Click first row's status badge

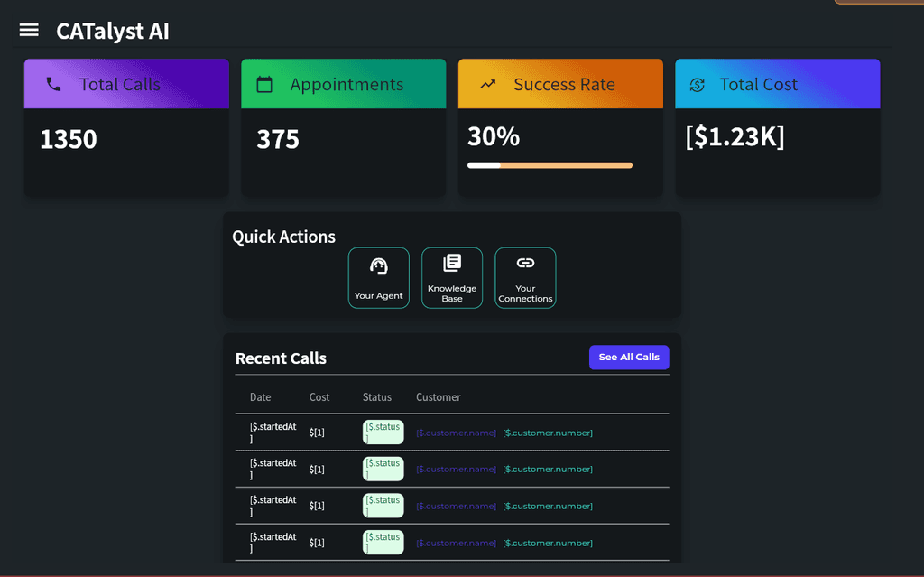[383, 432]
